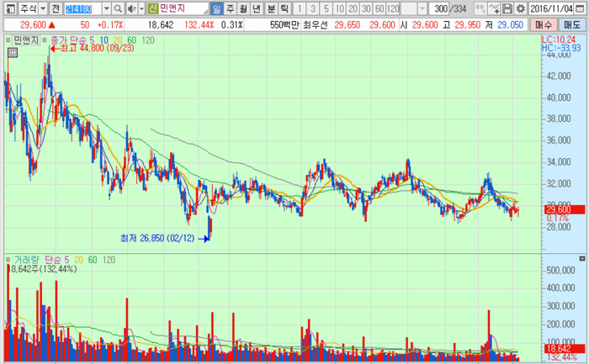
Task: Switch to monthly (월) chart period
Action: click(x=244, y=8)
